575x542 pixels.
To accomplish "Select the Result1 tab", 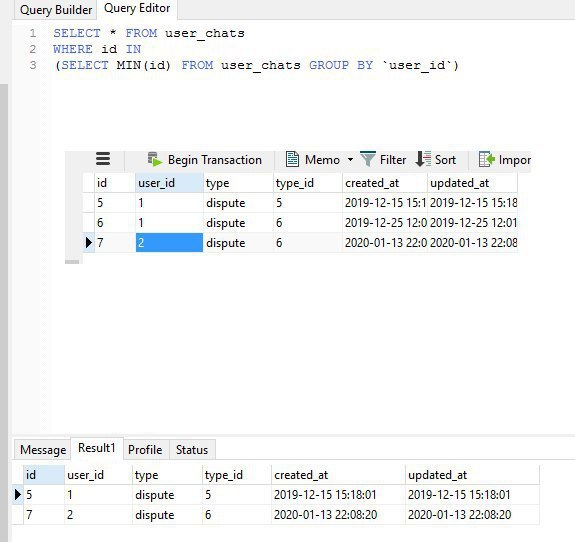I will 97,448.
